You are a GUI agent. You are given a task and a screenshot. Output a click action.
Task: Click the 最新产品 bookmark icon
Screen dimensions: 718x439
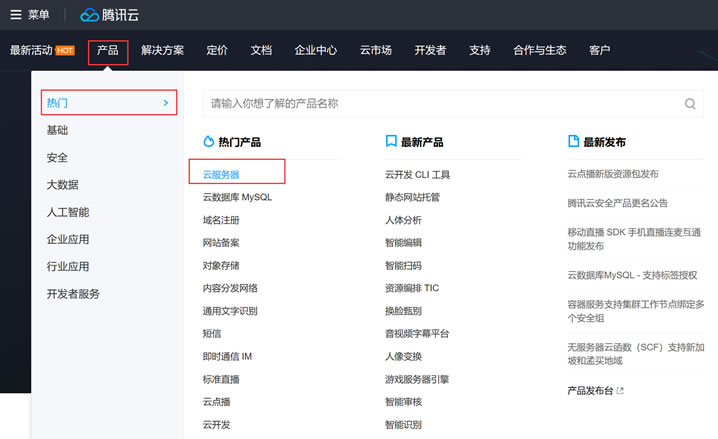pos(391,141)
